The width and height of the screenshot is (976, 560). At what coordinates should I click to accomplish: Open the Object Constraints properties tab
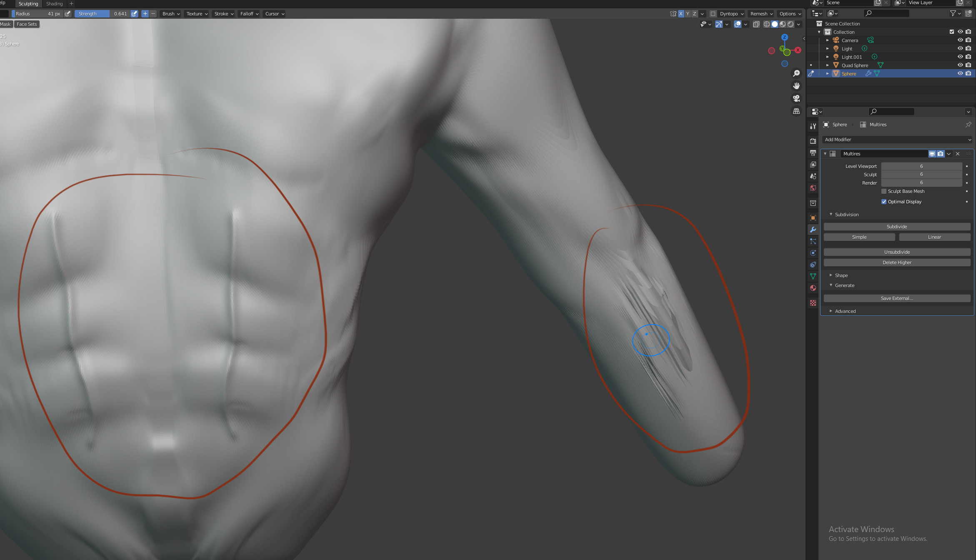tap(813, 265)
